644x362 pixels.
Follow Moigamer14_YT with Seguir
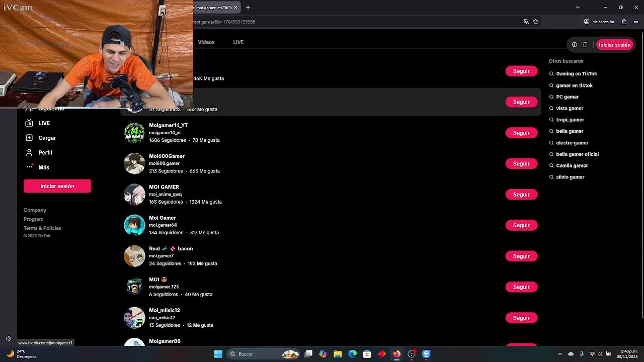click(x=521, y=133)
